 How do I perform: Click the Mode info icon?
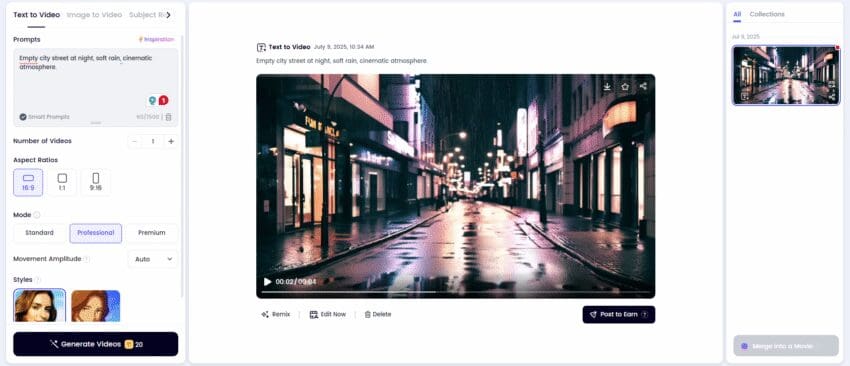click(x=37, y=215)
